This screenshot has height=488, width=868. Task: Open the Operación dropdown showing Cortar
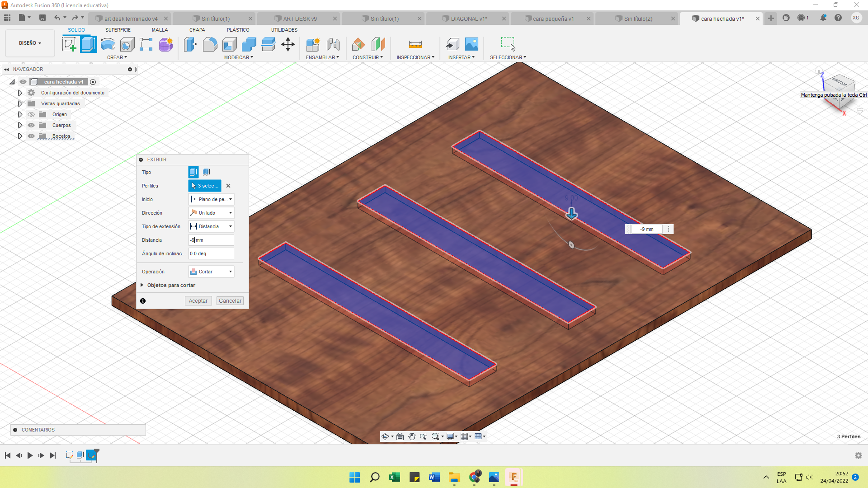[211, 272]
